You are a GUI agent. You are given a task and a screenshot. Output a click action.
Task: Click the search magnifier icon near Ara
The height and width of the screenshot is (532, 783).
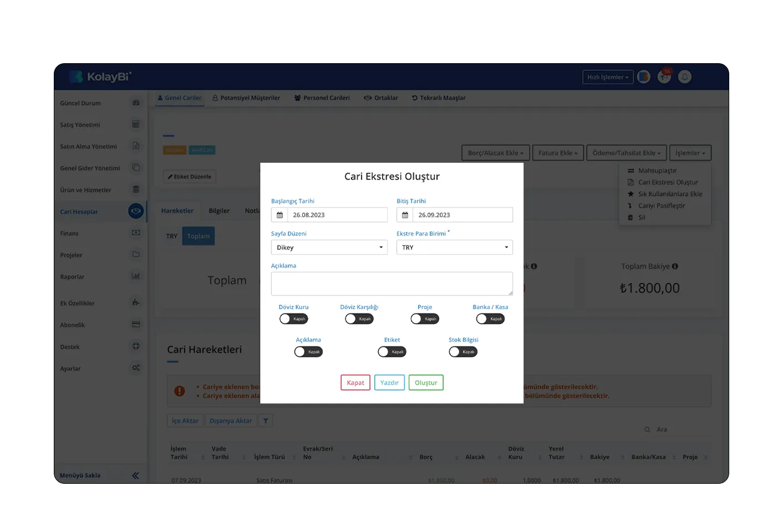tap(647, 429)
